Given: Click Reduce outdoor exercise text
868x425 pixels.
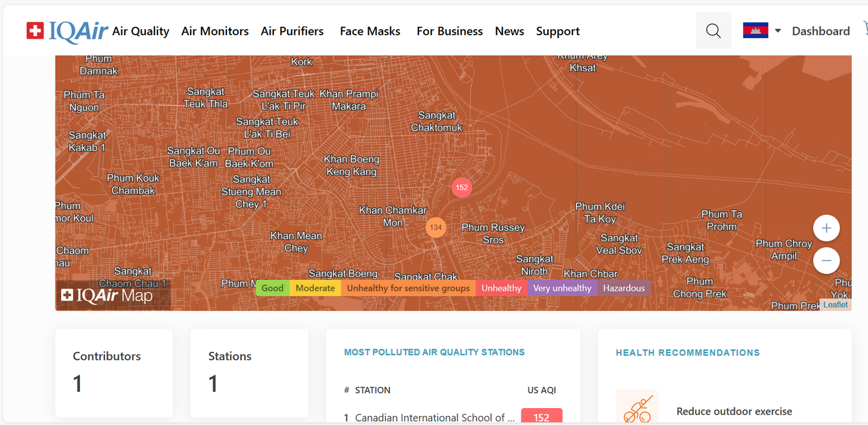Looking at the screenshot, I should click(734, 411).
